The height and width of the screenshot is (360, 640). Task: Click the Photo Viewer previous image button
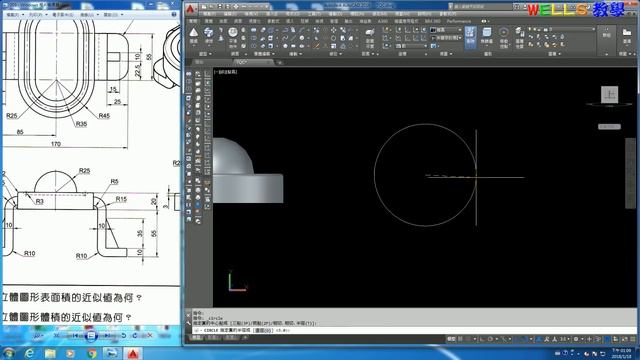(76, 336)
